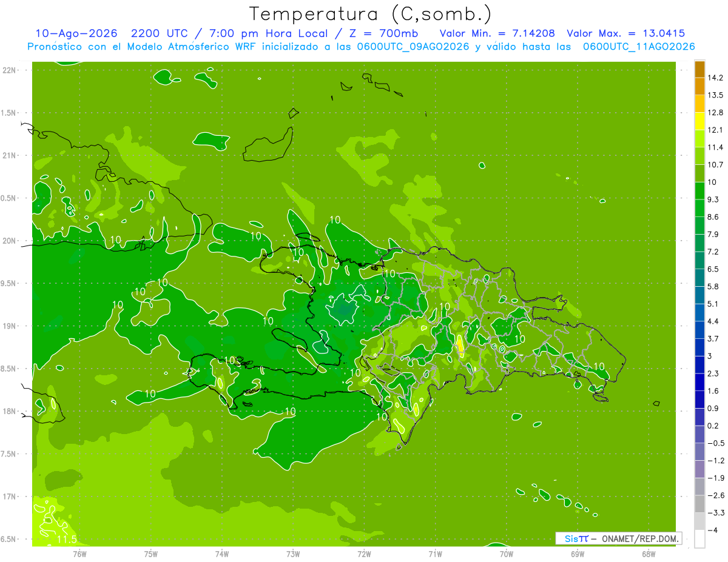The image size is (728, 562).
Task: Click the '7.5N' latitude label
Action: coord(8,454)
